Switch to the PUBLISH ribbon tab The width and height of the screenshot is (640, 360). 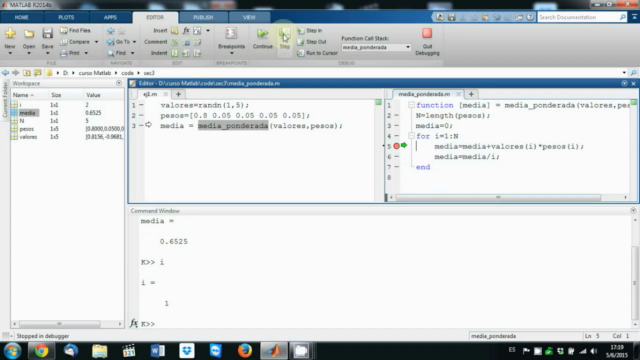pos(203,18)
